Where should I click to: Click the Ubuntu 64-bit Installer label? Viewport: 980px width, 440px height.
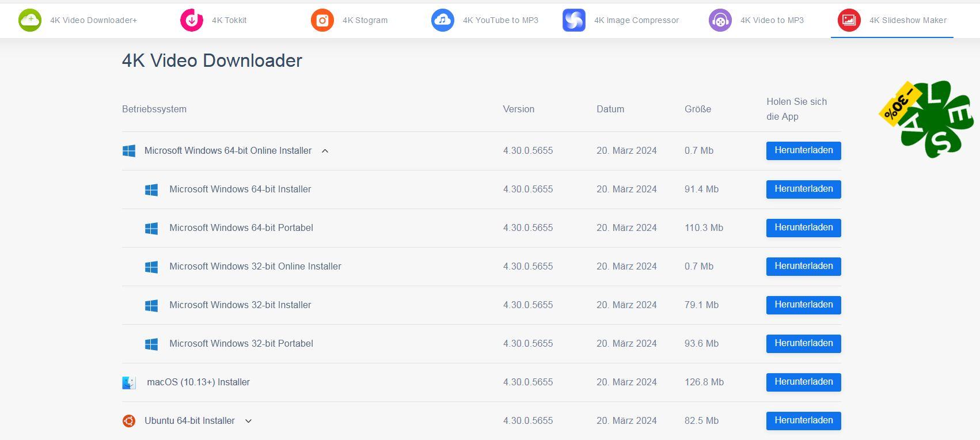(189, 421)
